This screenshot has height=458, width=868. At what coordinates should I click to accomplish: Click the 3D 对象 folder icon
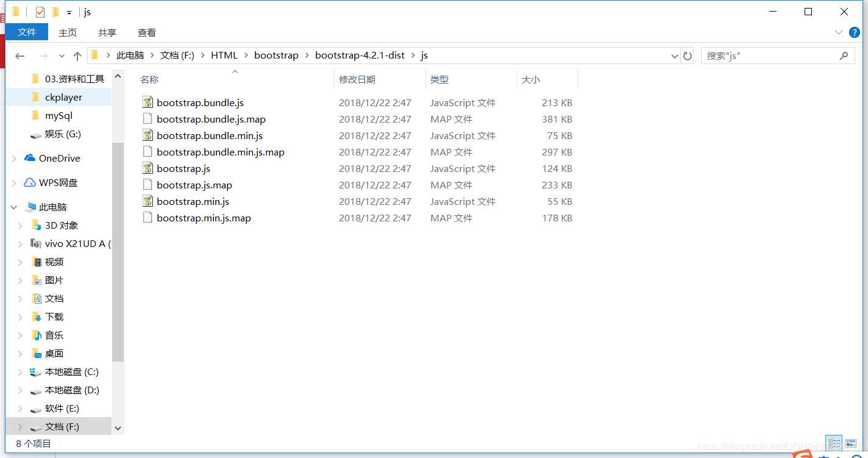(36, 225)
